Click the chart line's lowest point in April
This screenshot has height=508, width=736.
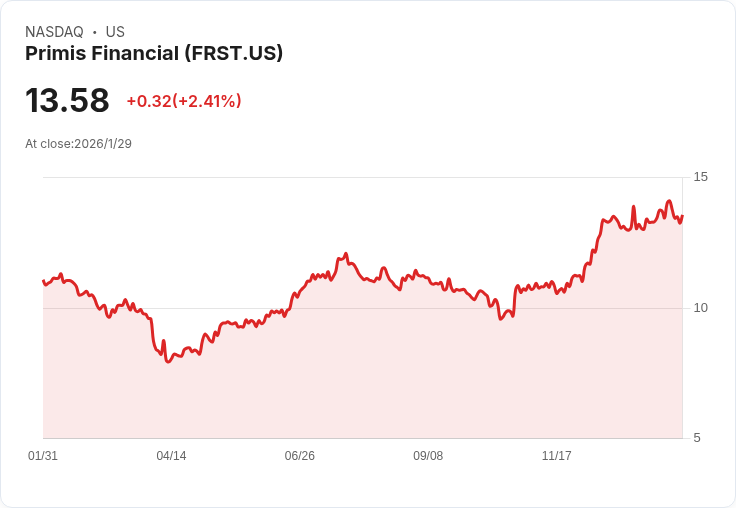pos(168,361)
